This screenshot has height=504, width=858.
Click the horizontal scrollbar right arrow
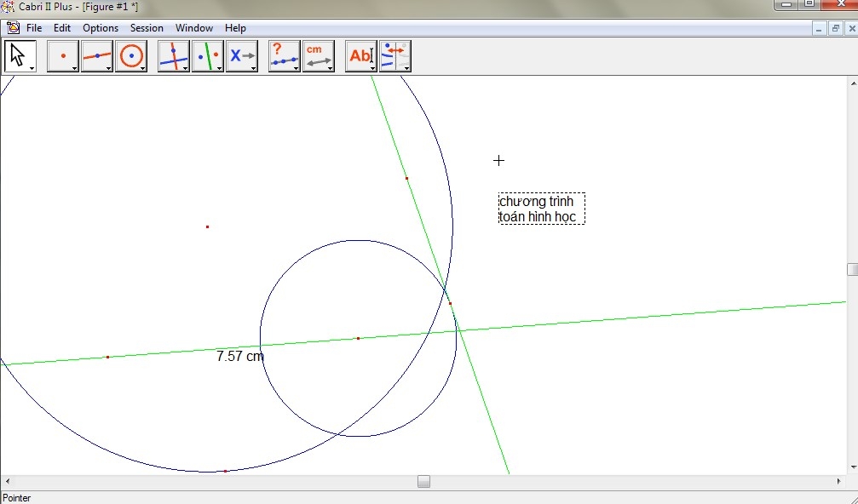coord(839,481)
